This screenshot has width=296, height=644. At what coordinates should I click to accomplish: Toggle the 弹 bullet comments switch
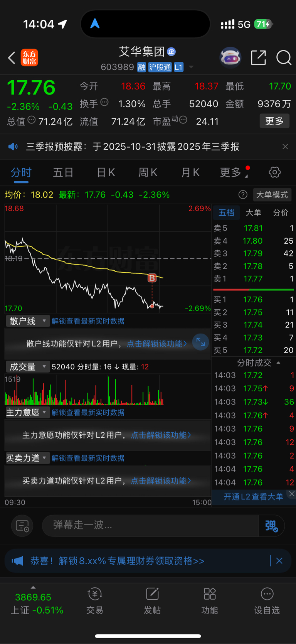click(x=271, y=526)
